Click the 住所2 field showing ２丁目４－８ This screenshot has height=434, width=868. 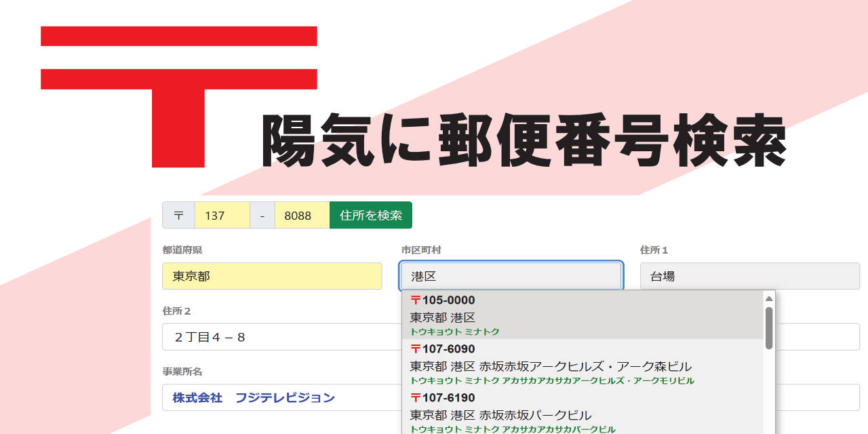pyautogui.click(x=271, y=337)
